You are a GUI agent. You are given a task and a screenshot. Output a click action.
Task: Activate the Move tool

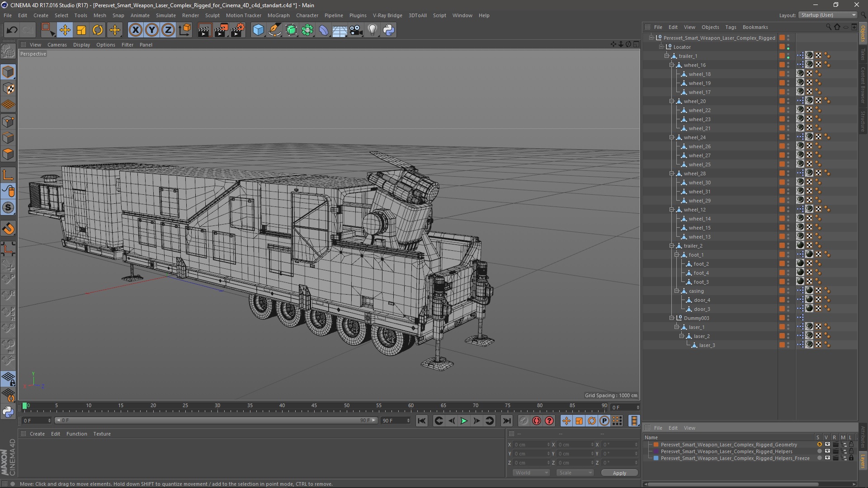65,30
